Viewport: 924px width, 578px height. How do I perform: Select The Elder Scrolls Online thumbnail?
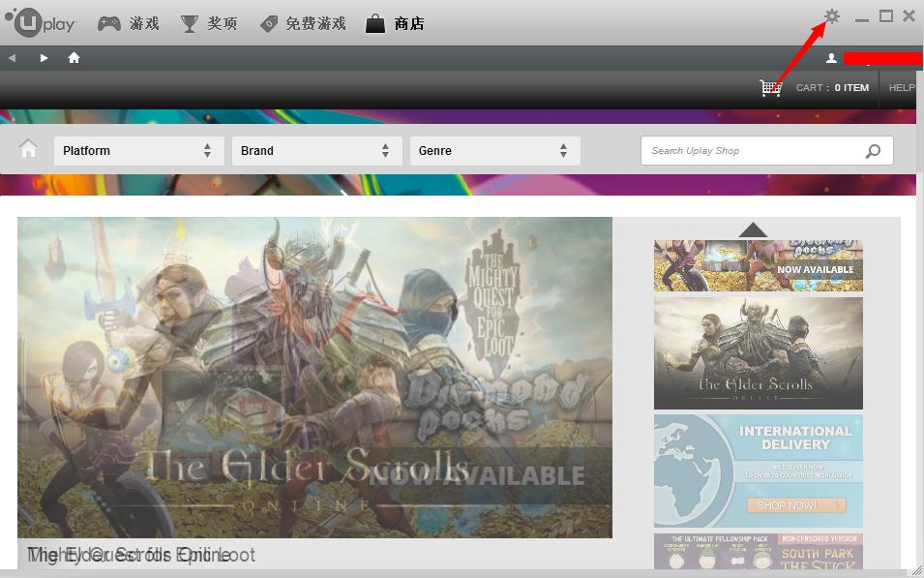tap(759, 352)
